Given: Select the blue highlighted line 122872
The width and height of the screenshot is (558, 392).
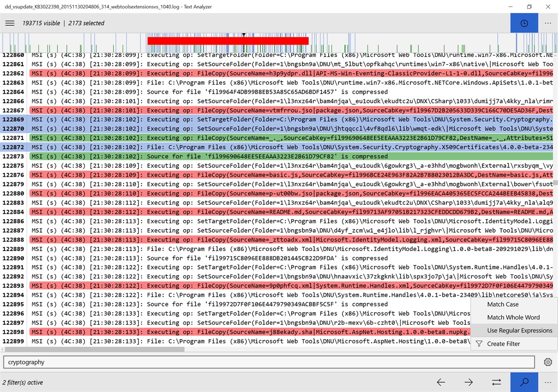Looking at the screenshot, I should tap(278, 147).
